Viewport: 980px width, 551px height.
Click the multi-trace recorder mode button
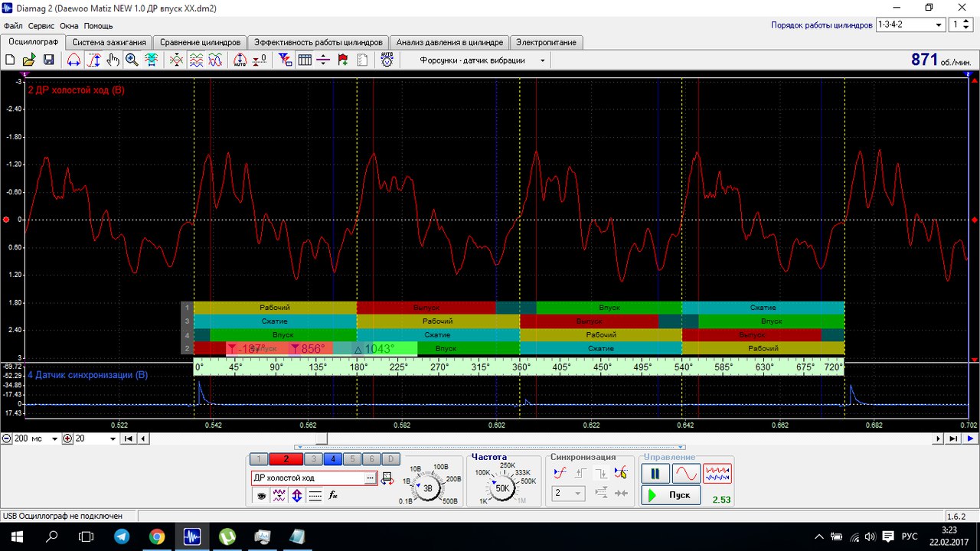tap(717, 474)
